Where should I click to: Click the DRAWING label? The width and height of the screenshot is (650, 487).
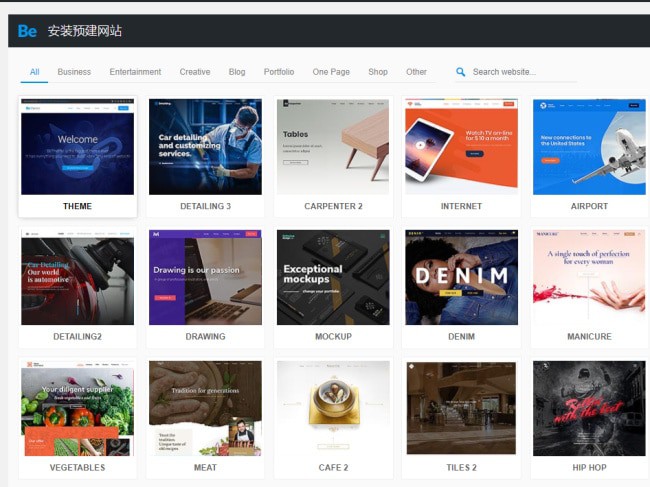(205, 337)
